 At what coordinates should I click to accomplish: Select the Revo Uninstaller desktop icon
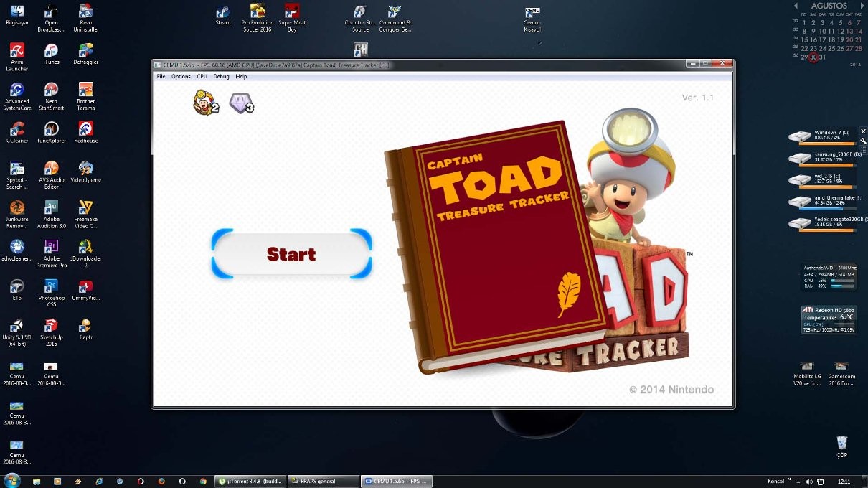[85, 19]
